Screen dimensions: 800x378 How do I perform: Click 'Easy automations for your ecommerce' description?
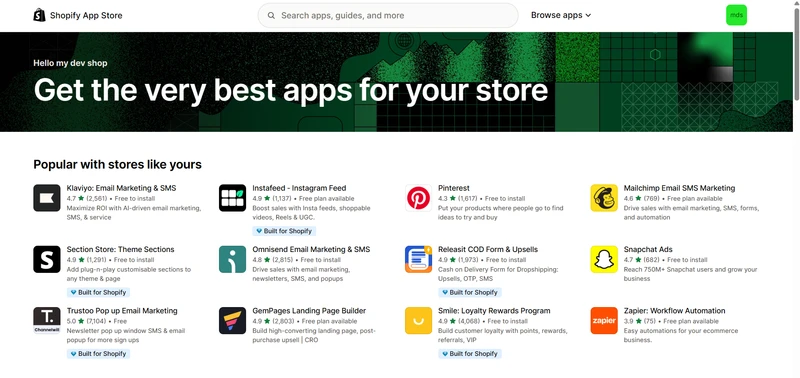coord(681,335)
